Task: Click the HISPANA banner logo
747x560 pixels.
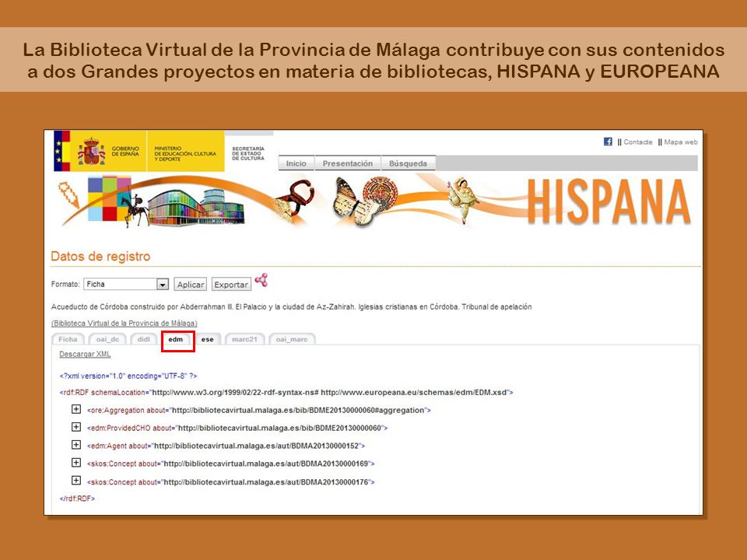Action: click(x=608, y=201)
